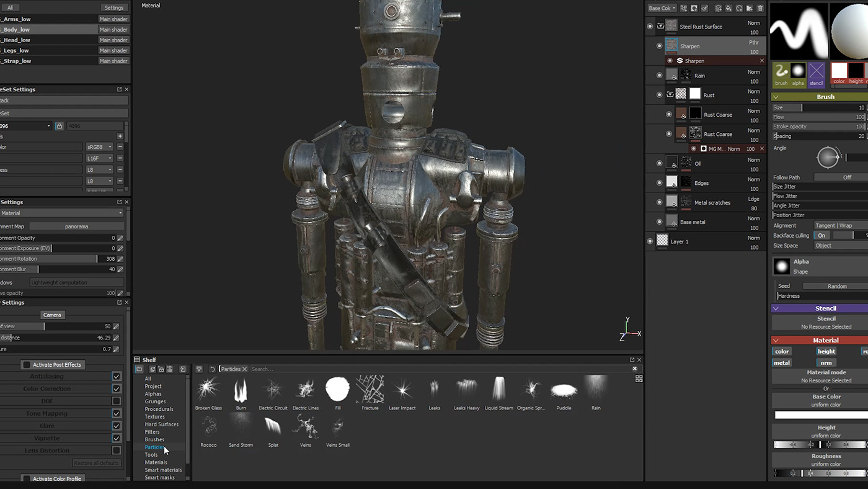Check the Activate Post Effects box
868x489 pixels.
(x=26, y=365)
